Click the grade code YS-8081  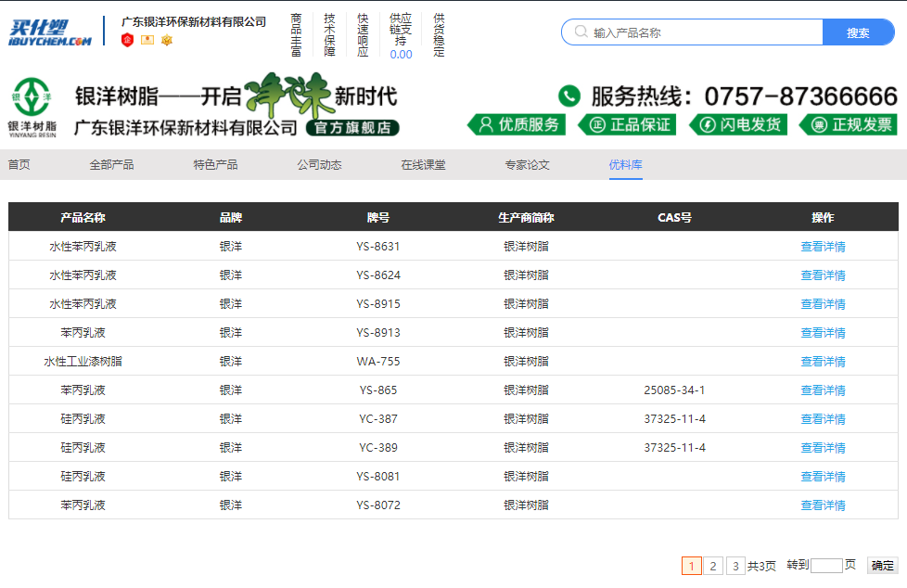tap(378, 477)
